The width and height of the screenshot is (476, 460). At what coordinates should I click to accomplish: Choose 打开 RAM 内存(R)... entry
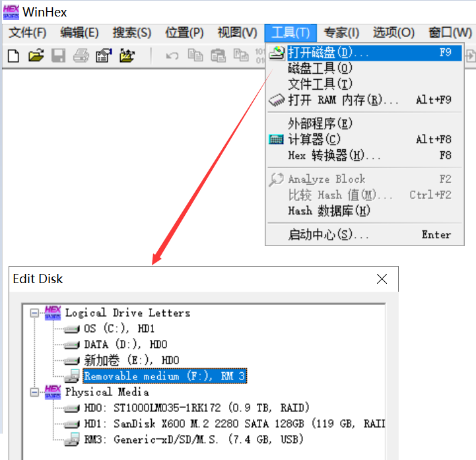(364, 100)
